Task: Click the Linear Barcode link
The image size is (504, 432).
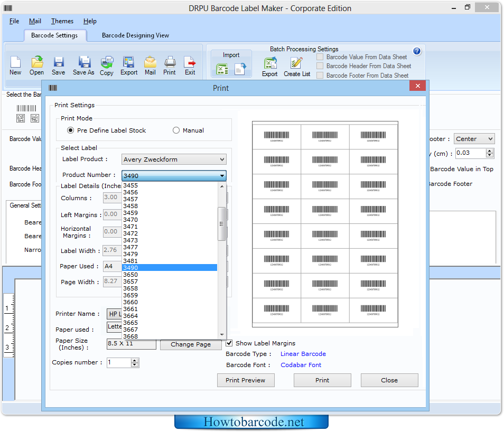Action: 303,354
